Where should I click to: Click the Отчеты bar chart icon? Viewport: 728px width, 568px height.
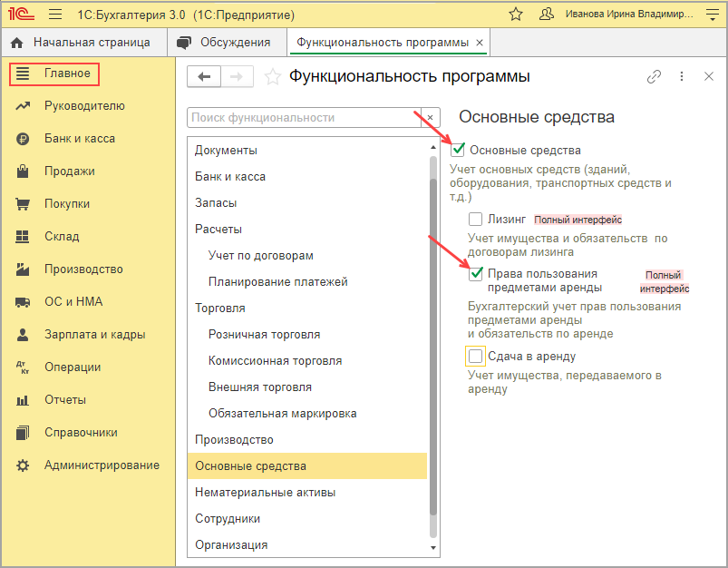point(23,400)
